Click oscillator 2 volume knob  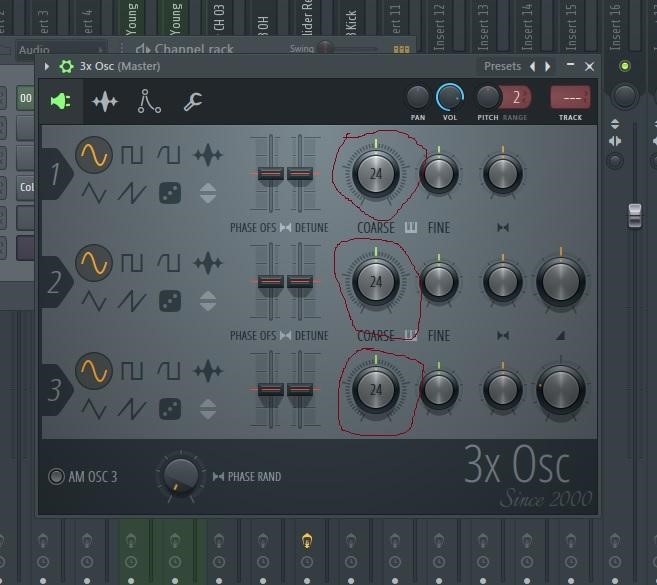pyautogui.click(x=561, y=282)
